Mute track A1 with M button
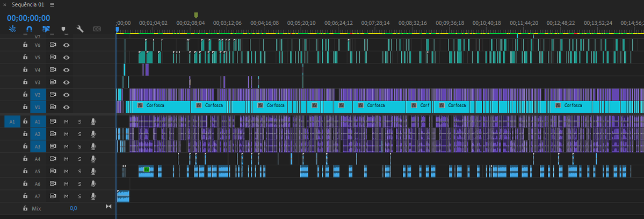This screenshot has width=644, height=219. [x=66, y=122]
